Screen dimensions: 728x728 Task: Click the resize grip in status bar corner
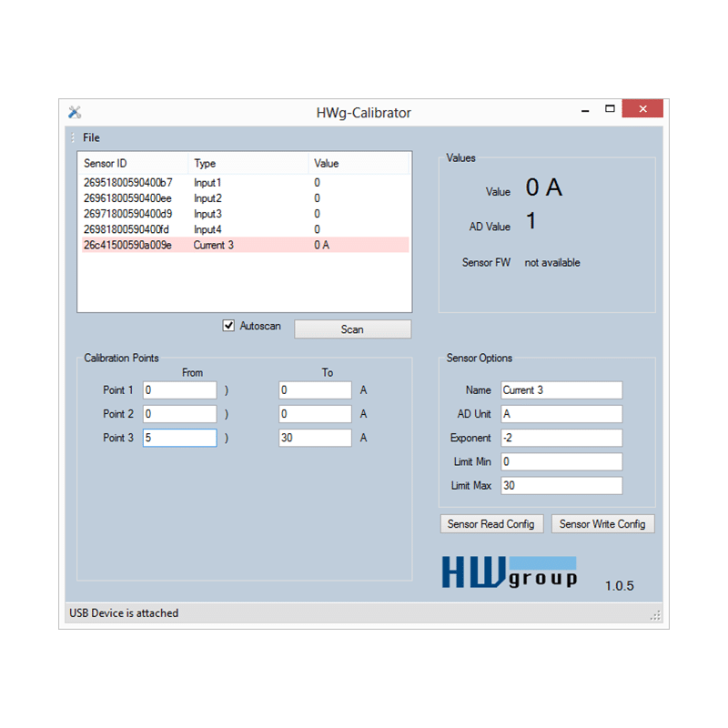tap(655, 616)
